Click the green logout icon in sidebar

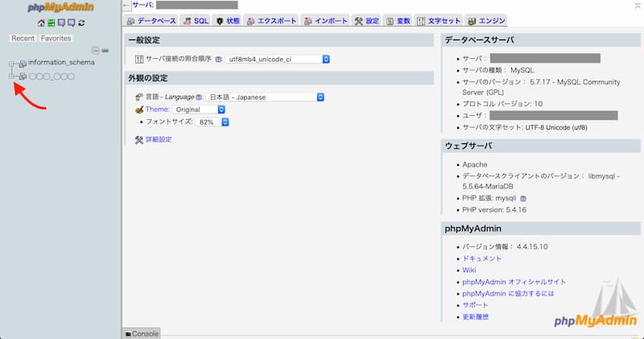coord(52,23)
